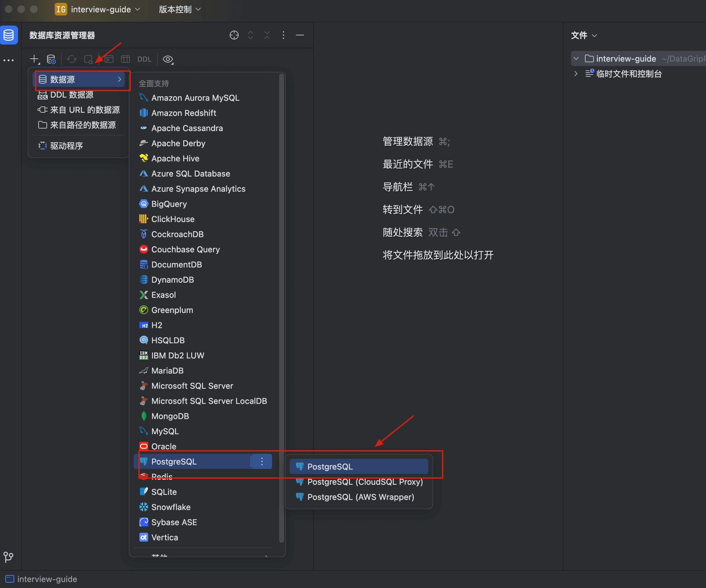
Task: Click the DDL toolbar button
Action: pos(144,59)
